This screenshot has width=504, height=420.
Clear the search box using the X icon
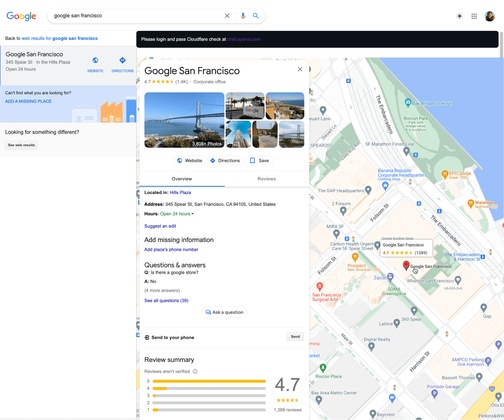[227, 16]
